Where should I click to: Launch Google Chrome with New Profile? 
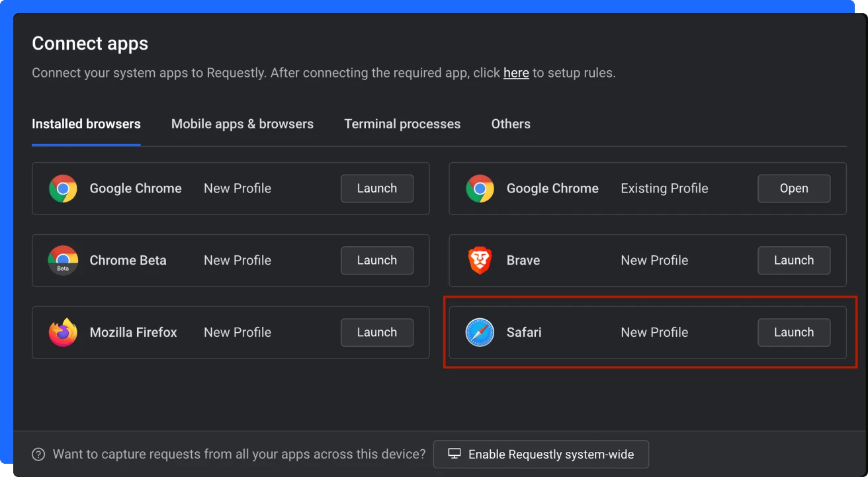[377, 189]
